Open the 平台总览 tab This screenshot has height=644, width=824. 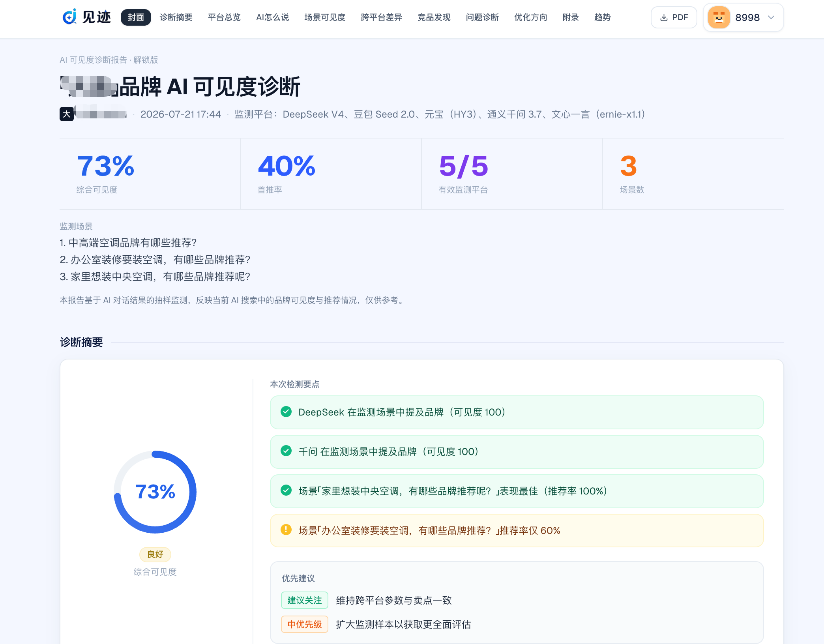coord(224,17)
